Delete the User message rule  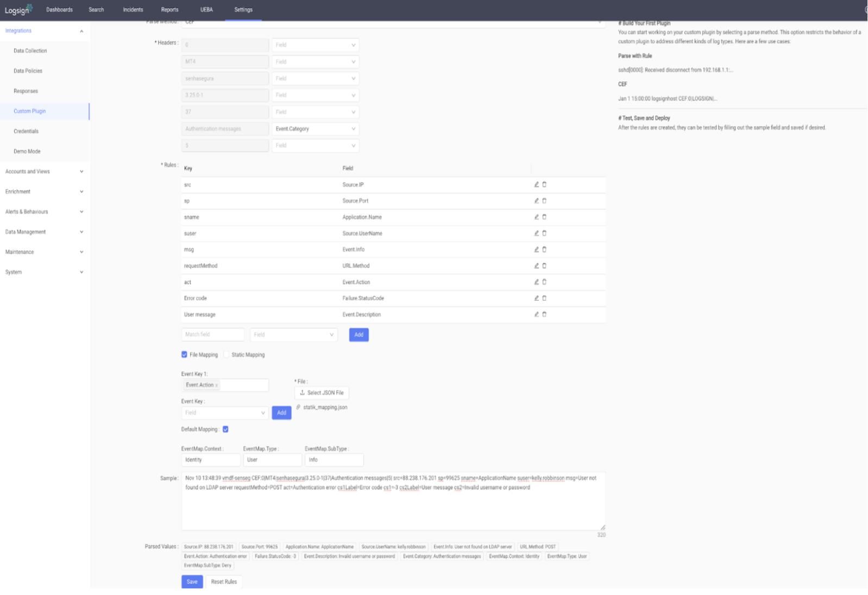[544, 314]
